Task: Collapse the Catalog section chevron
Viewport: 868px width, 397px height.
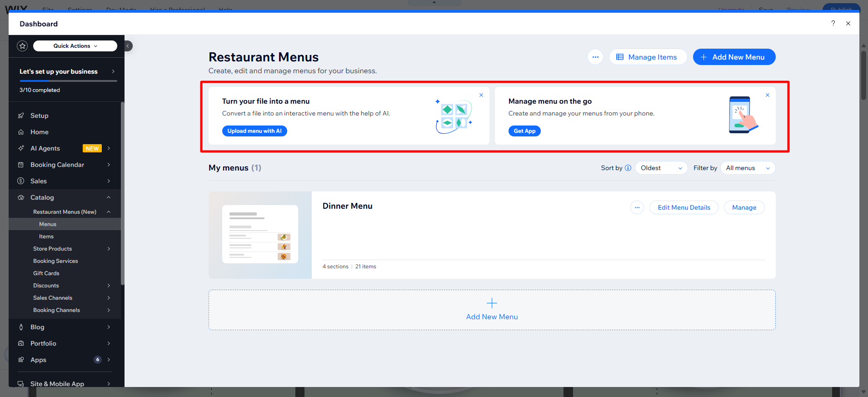Action: pos(109,197)
